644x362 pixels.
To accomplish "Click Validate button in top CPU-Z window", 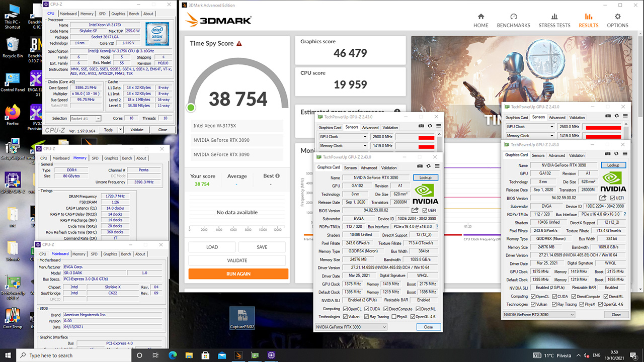I will click(x=137, y=130).
